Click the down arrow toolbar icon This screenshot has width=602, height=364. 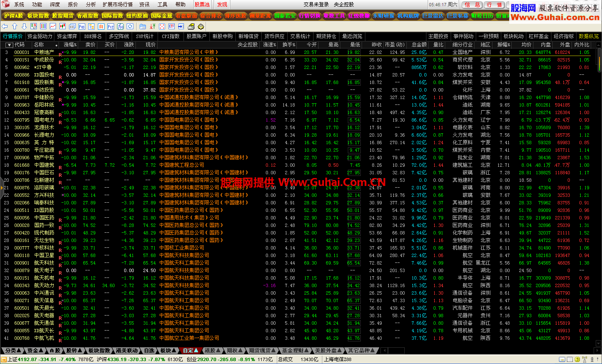point(24,26)
